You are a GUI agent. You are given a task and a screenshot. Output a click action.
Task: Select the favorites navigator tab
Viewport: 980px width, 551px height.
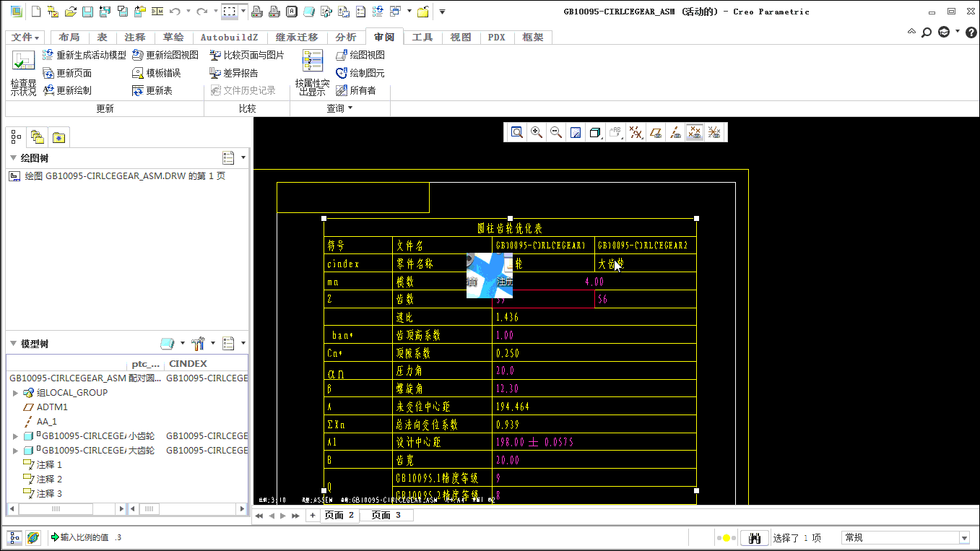(58, 137)
